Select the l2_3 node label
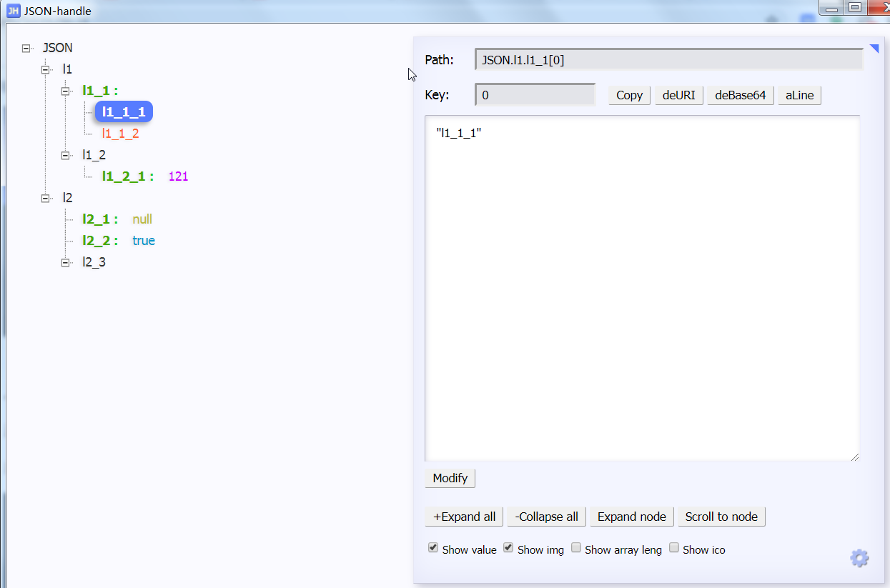Viewport: 890px width, 588px height. click(94, 262)
